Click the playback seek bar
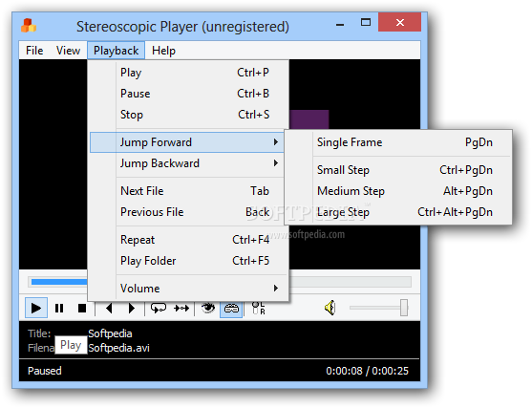532x408 pixels. point(220,282)
